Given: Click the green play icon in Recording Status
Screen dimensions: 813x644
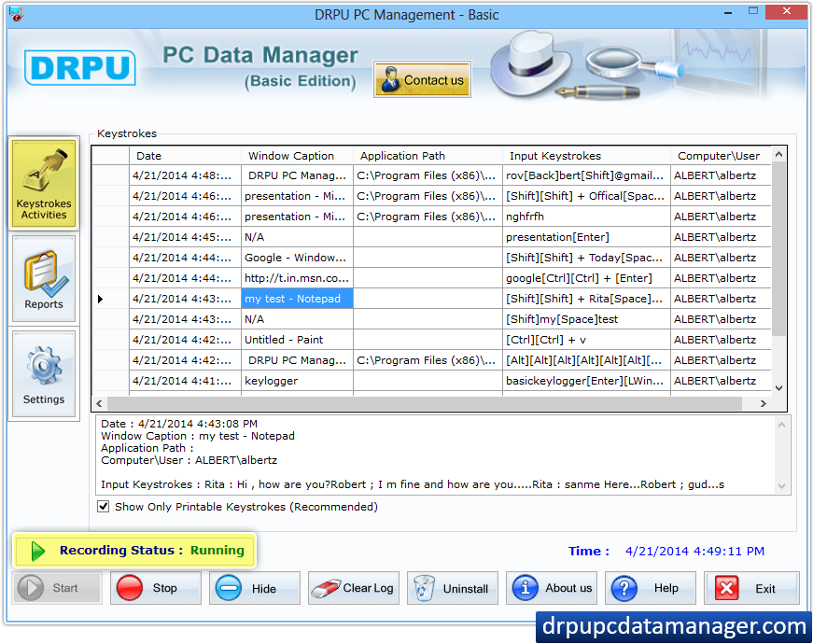Looking at the screenshot, I should (x=37, y=551).
